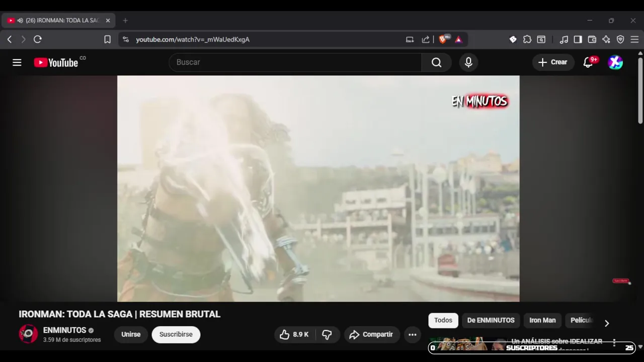Install app icon in address bar

410,39
